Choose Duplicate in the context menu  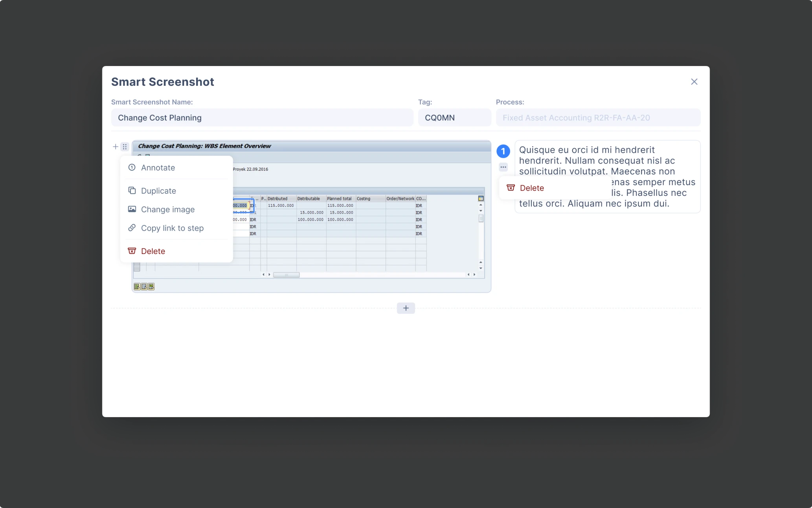click(x=158, y=191)
